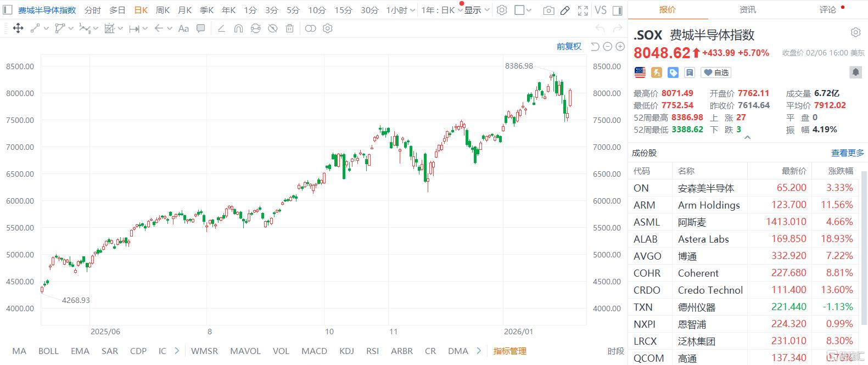Screen dimensions: 868x365
Task: Toggle 自选 watchlist favorite button
Action: (716, 72)
